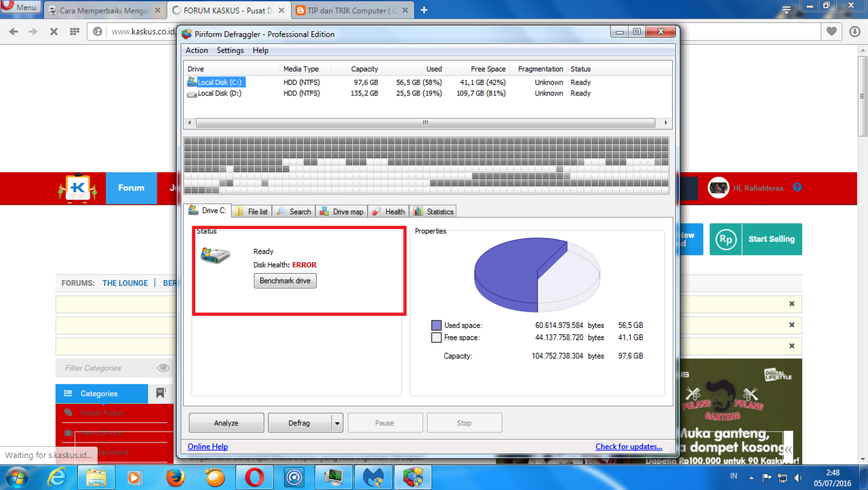This screenshot has width=868, height=490.
Task: Switch to the Statistics tab
Action: point(433,211)
